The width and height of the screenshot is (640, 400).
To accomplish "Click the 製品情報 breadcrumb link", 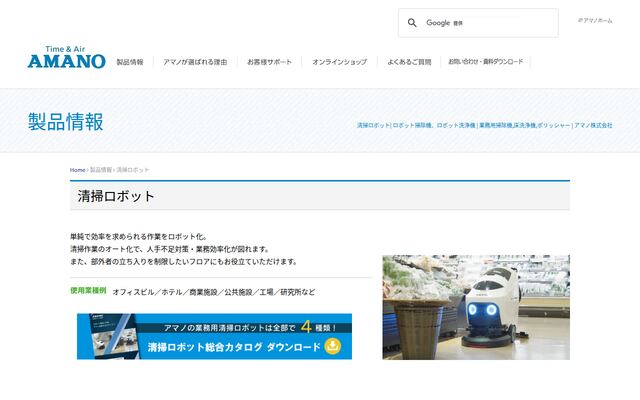I will coord(101,170).
